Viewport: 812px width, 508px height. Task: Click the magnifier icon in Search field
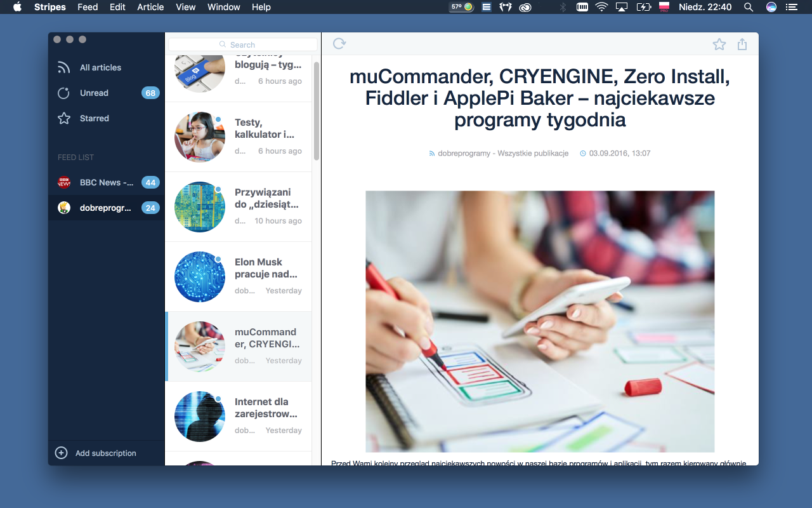[223, 44]
